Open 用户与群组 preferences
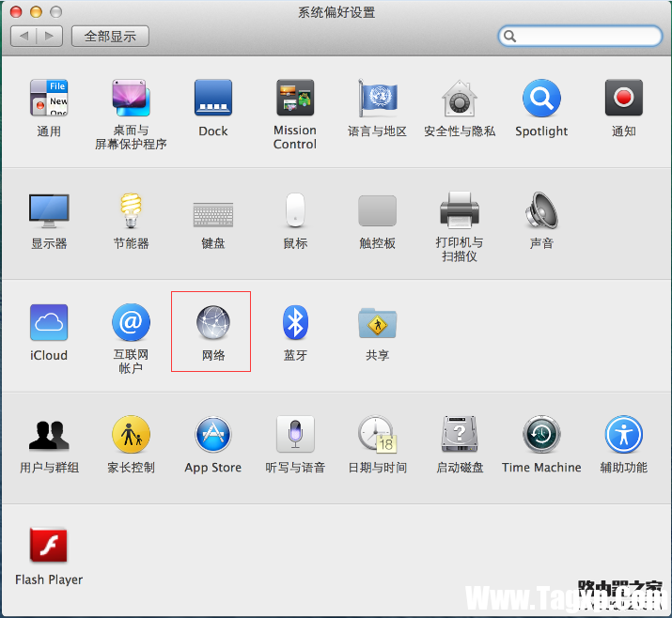The image size is (672, 618). (x=49, y=435)
